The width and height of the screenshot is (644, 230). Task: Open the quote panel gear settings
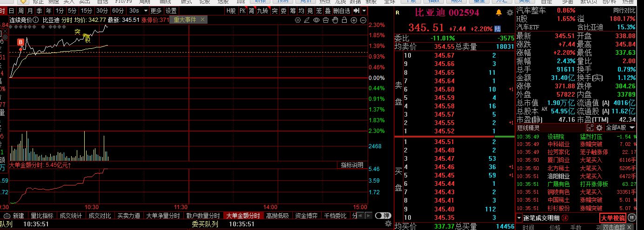[510, 12]
